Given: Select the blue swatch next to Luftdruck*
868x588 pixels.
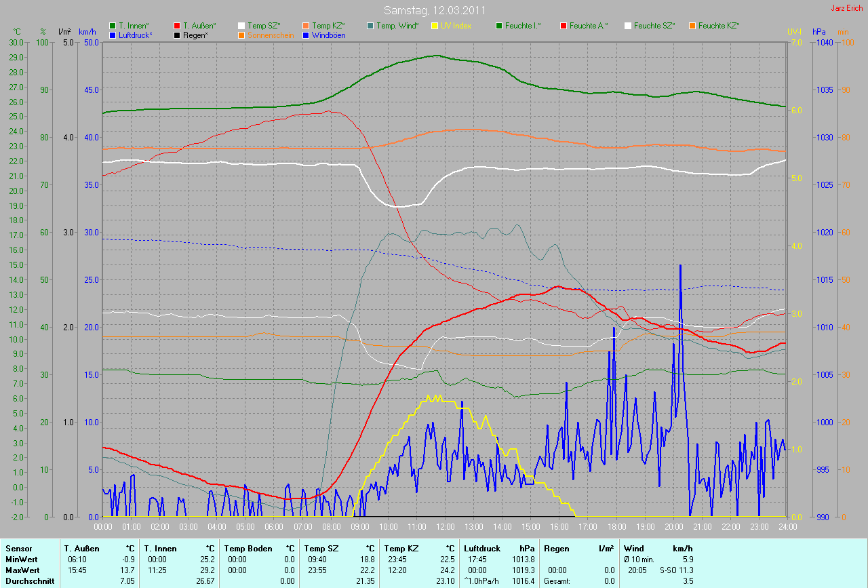Looking at the screenshot, I should tap(113, 35).
